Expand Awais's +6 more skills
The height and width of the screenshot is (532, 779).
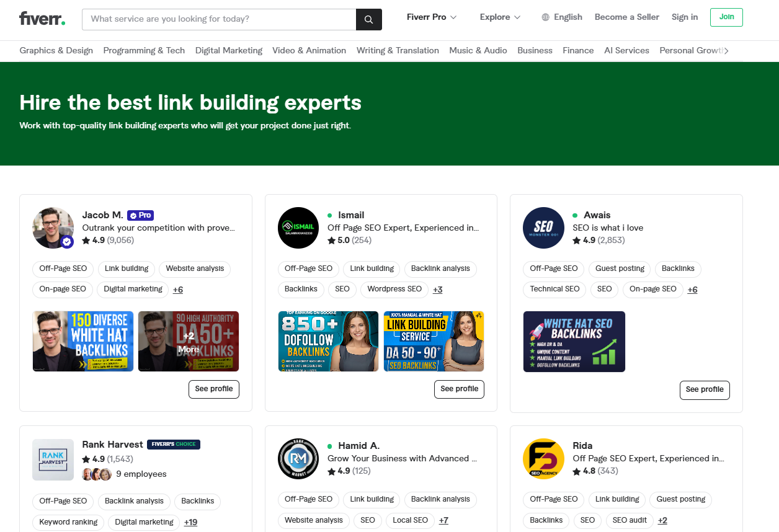[693, 290]
